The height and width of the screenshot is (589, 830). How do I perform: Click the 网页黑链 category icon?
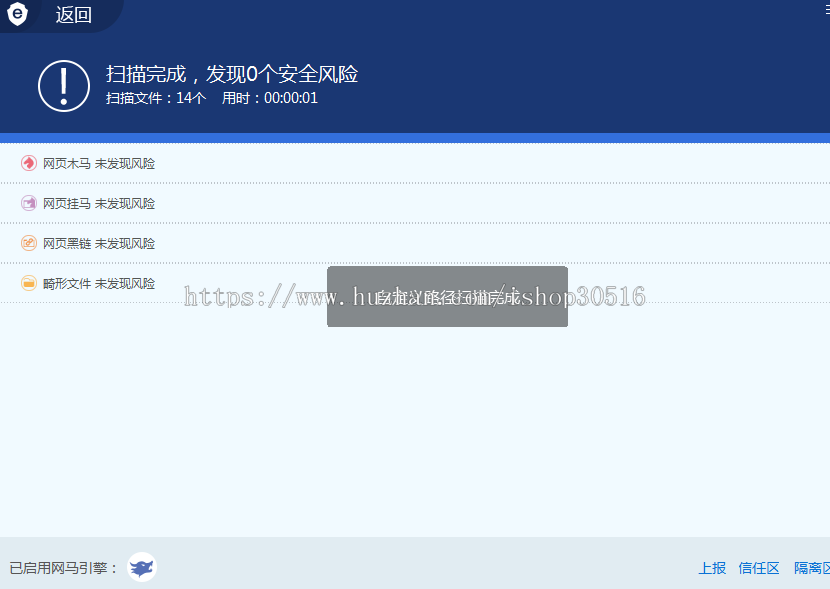pyautogui.click(x=27, y=243)
